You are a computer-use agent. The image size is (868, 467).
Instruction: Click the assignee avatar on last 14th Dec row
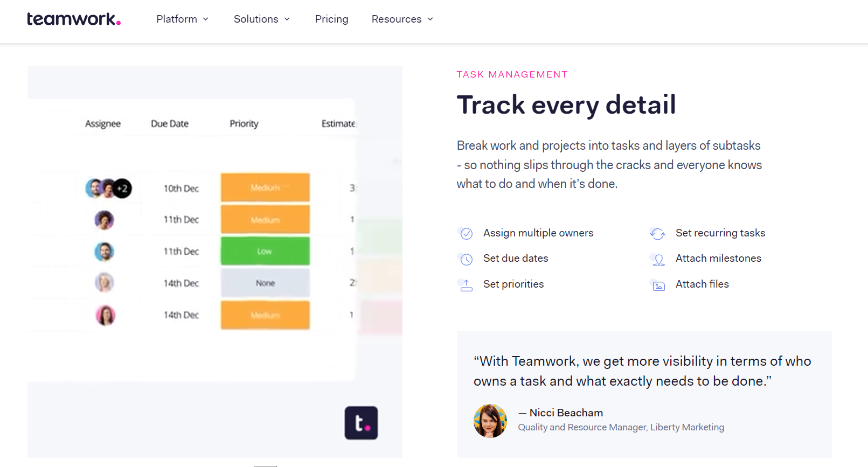(106, 315)
